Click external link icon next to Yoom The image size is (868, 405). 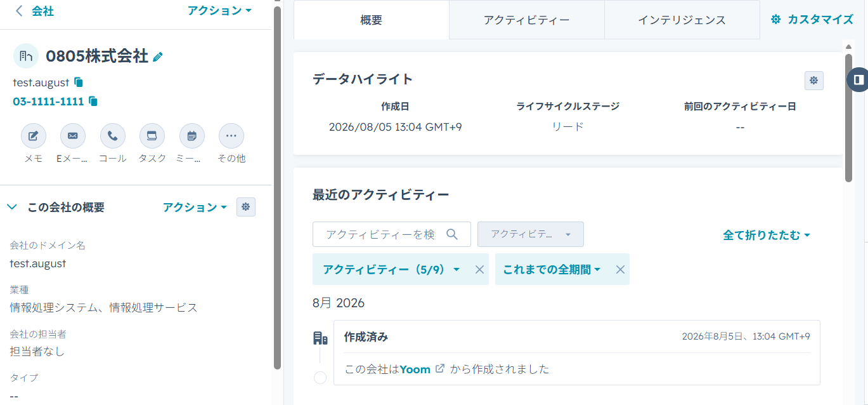click(440, 368)
